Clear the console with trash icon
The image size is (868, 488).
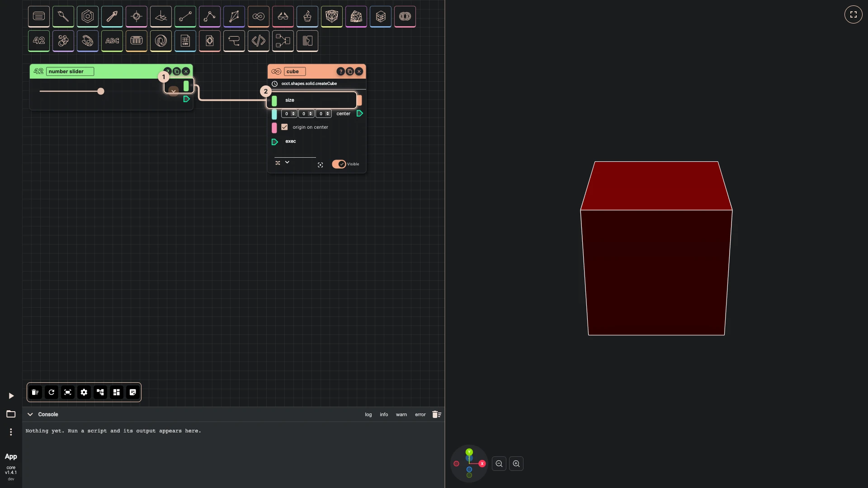click(436, 414)
